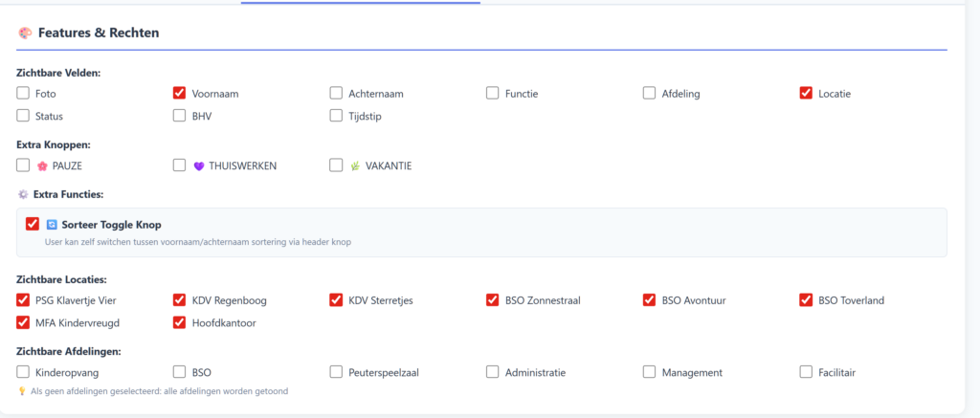Uncheck the Locatie visible field
980x418 pixels.
click(806, 93)
